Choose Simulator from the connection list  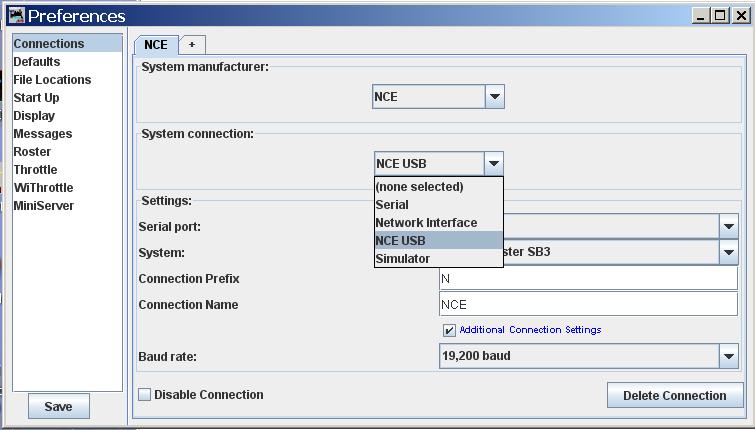point(439,259)
